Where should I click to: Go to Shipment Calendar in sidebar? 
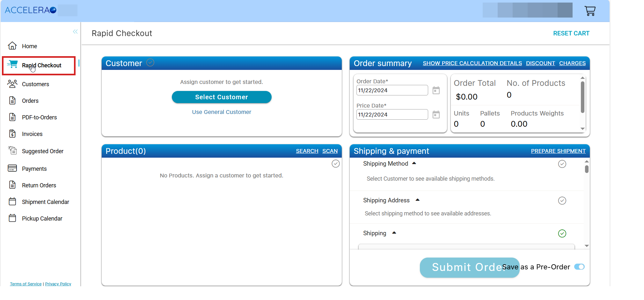[45, 202]
